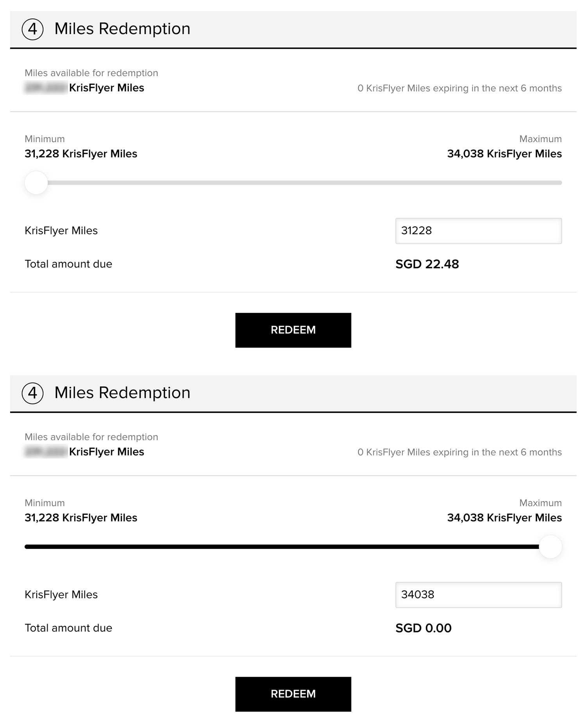Click the expiring miles notice in the upper panel
The image size is (586, 728).
point(459,88)
